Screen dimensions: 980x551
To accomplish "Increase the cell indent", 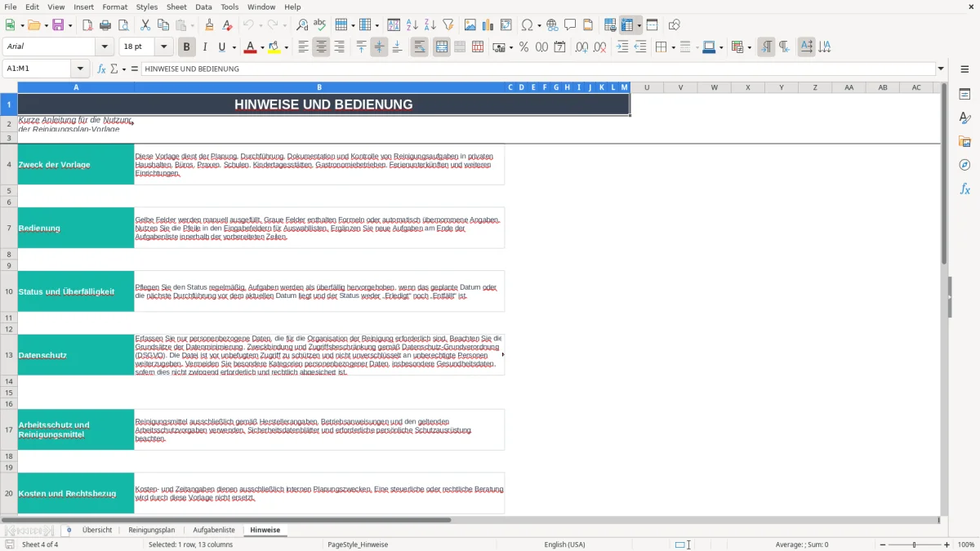I will pyautogui.click(x=622, y=47).
